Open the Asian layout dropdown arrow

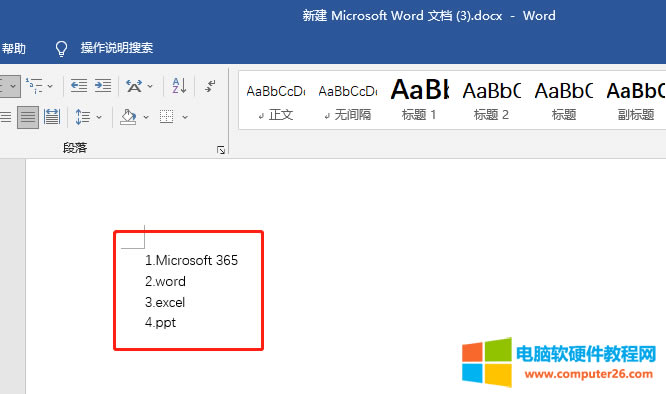(150, 86)
